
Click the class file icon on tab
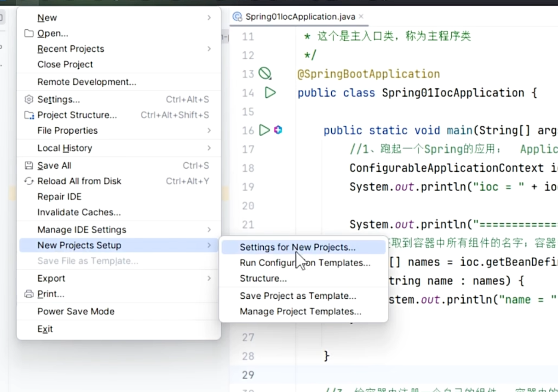point(237,17)
